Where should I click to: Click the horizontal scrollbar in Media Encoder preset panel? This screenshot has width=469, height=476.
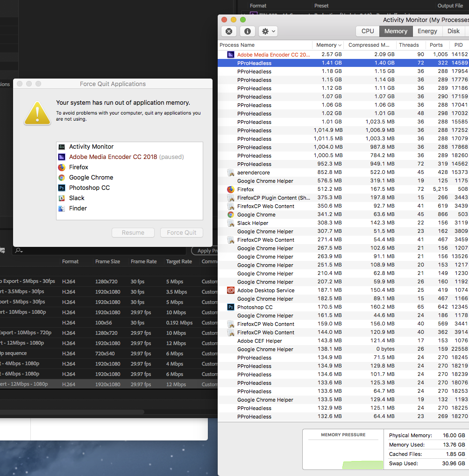(x=72, y=412)
